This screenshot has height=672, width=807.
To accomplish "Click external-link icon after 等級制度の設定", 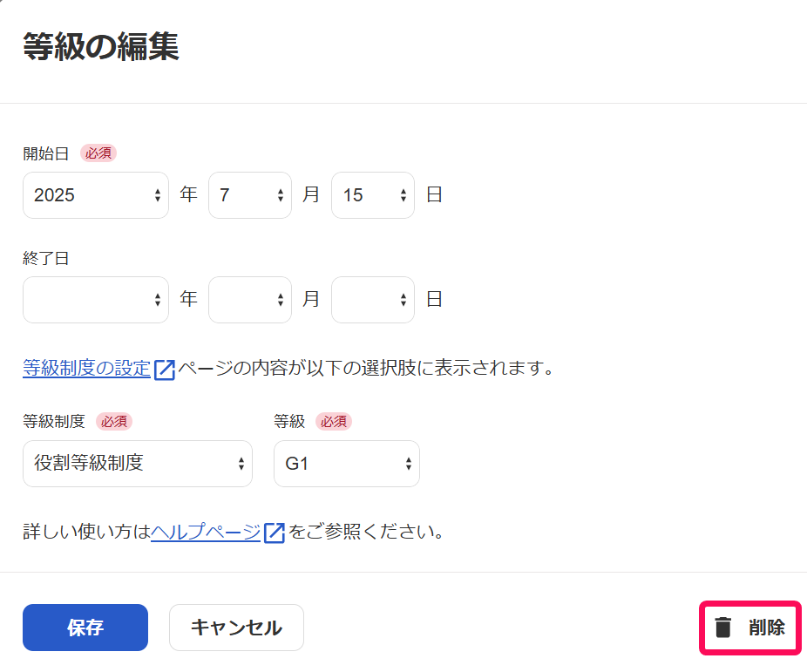I will pos(165,370).
